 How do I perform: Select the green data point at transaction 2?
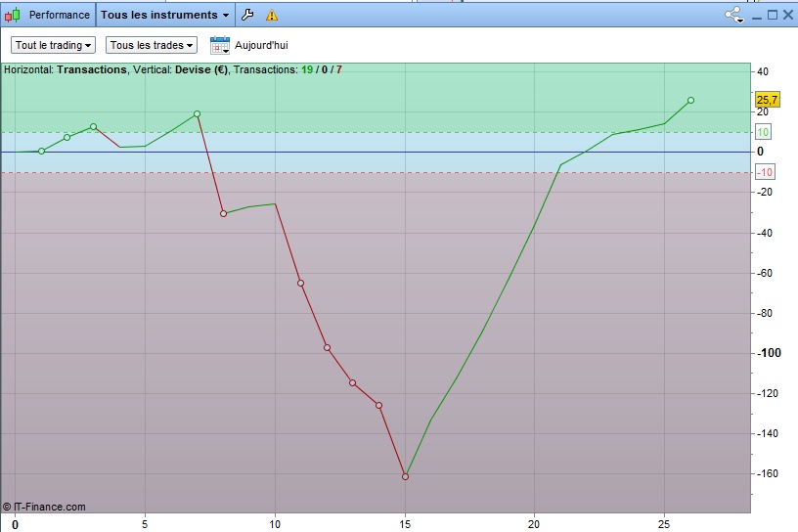coord(67,138)
